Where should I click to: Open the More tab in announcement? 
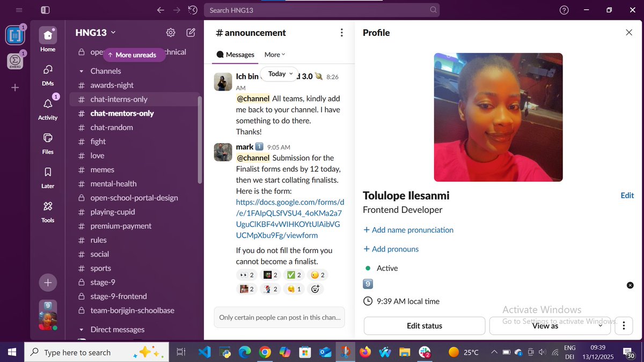[274, 54]
